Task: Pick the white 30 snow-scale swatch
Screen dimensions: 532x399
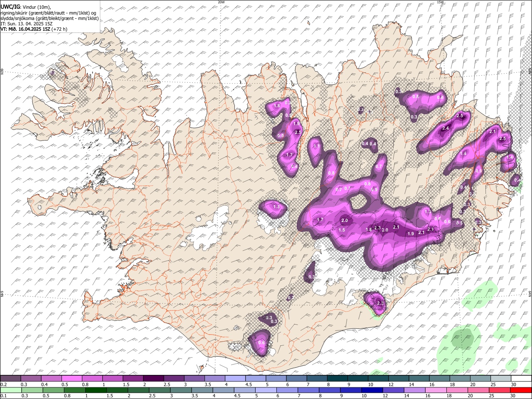Action: [x=521, y=378]
